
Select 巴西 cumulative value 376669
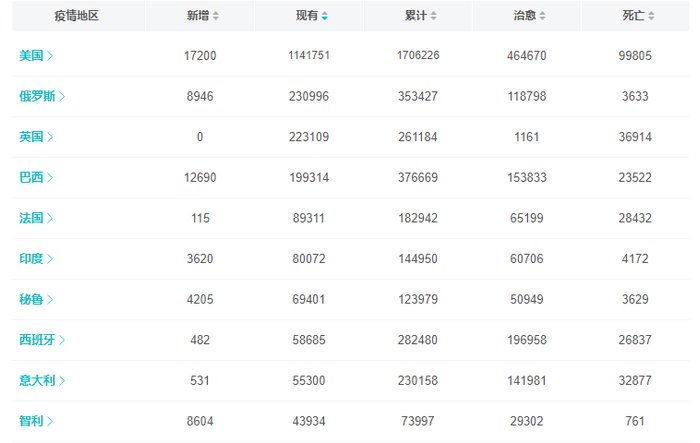(418, 178)
